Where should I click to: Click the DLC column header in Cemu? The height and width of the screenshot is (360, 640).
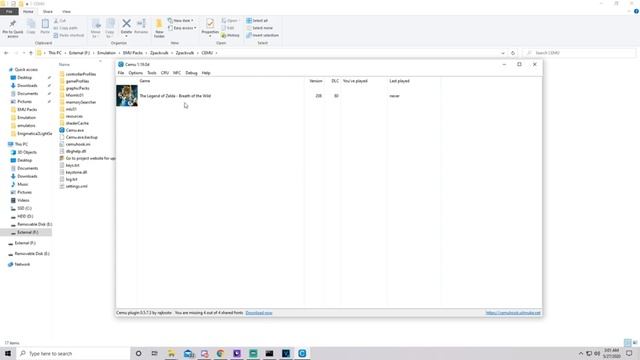(335, 81)
